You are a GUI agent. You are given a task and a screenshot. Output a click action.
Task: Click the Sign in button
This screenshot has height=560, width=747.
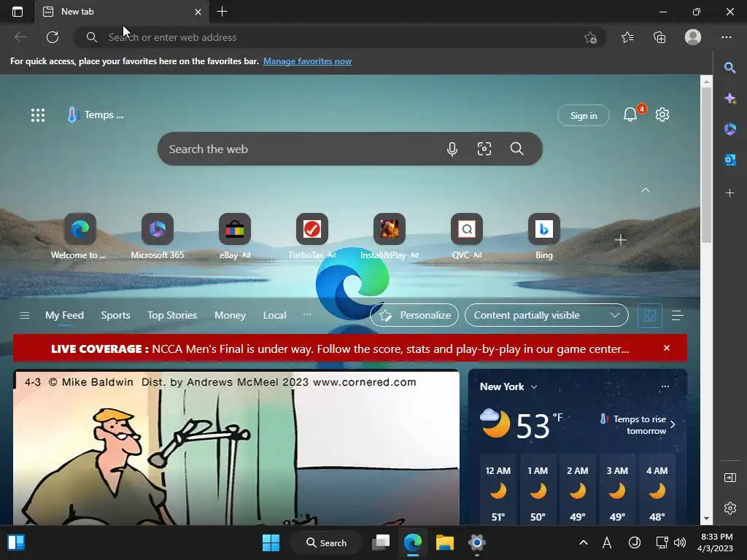click(583, 116)
